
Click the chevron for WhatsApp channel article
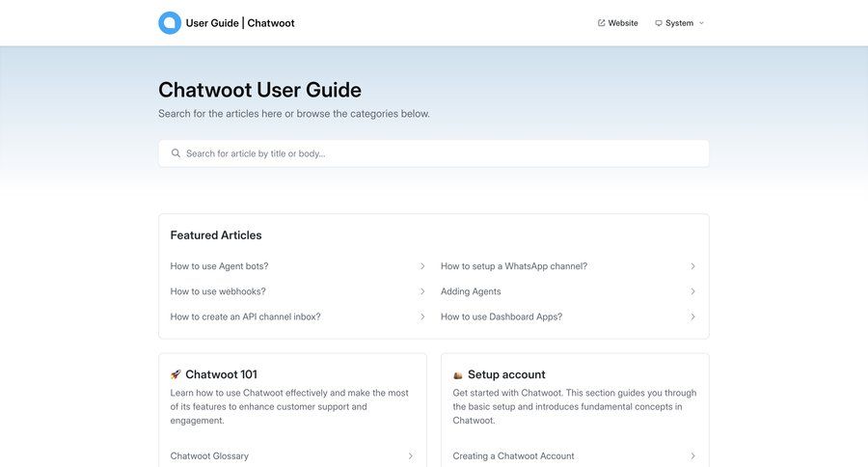[692, 266]
